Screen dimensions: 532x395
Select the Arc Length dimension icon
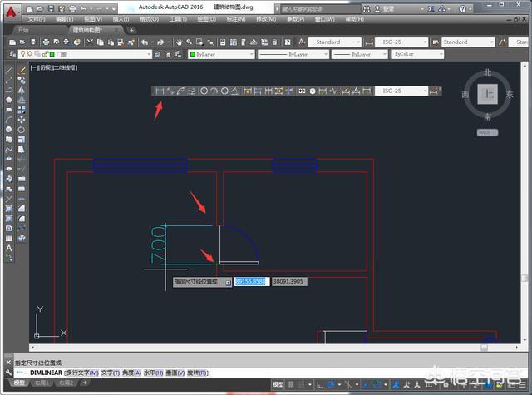pyautogui.click(x=181, y=91)
